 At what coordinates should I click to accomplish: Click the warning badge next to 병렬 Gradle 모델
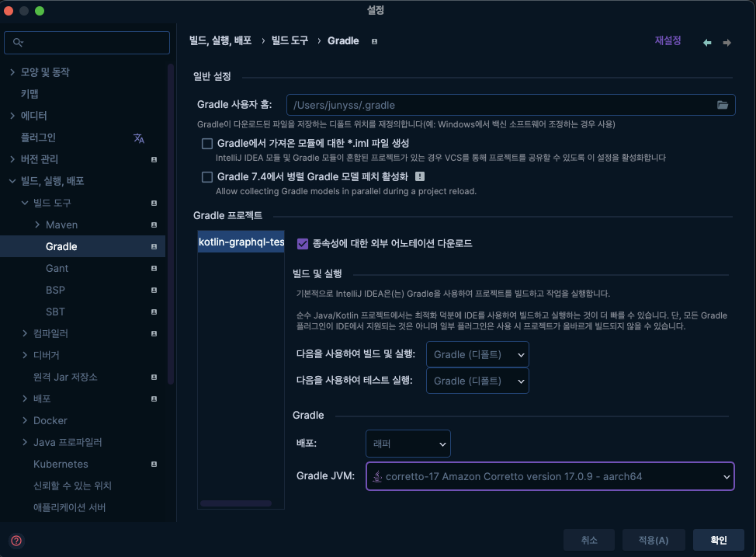(420, 176)
